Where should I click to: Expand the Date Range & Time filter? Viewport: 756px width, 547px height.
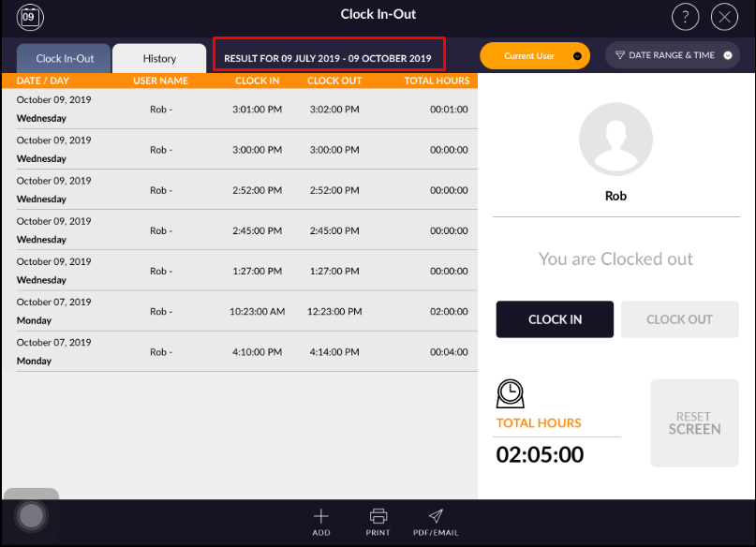tap(671, 56)
